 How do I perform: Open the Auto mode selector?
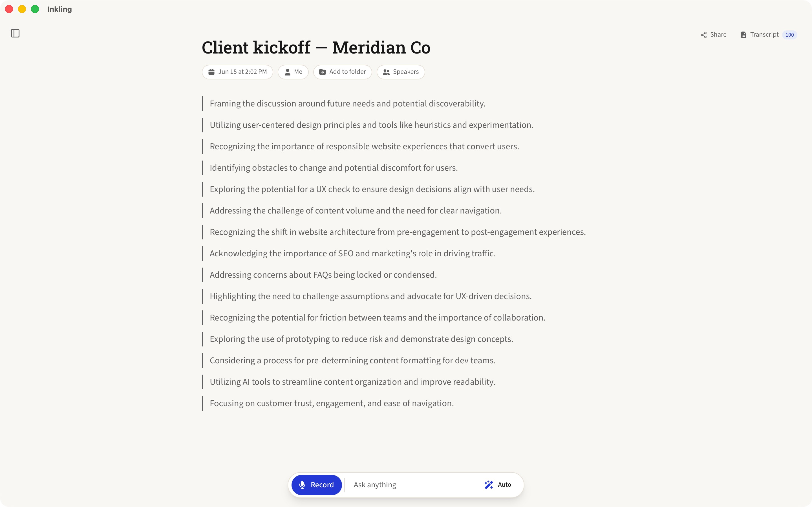pos(498,485)
